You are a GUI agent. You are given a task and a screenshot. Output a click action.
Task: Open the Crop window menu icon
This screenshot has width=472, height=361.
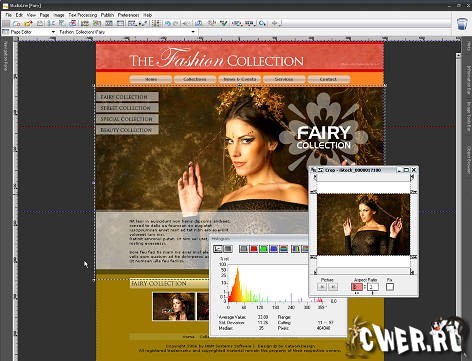pyautogui.click(x=320, y=170)
